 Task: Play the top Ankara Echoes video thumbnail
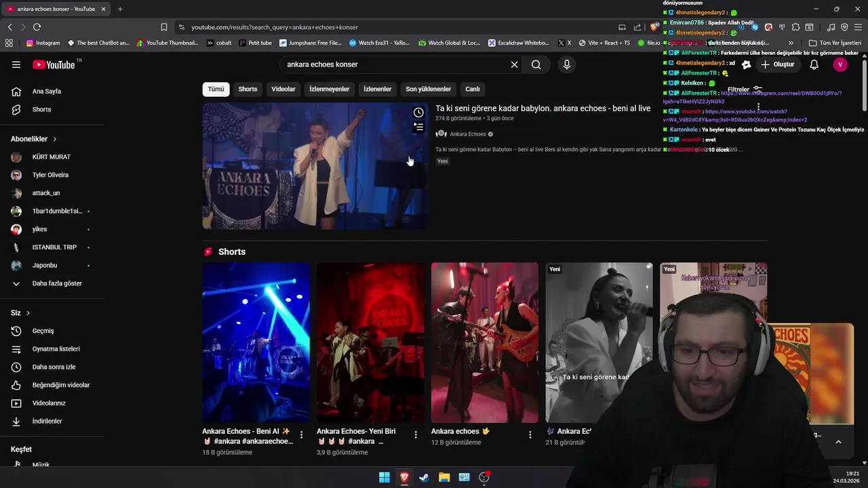315,166
